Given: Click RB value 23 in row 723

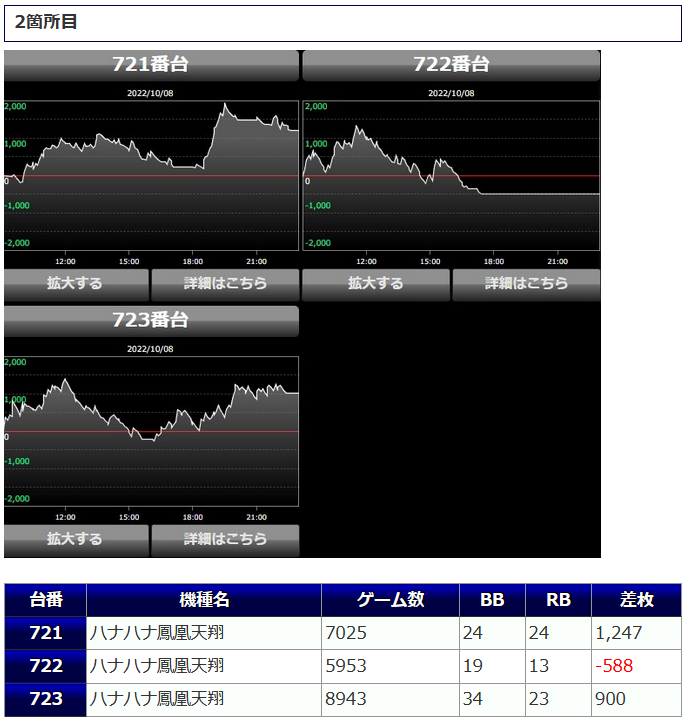Looking at the screenshot, I should 539,699.
